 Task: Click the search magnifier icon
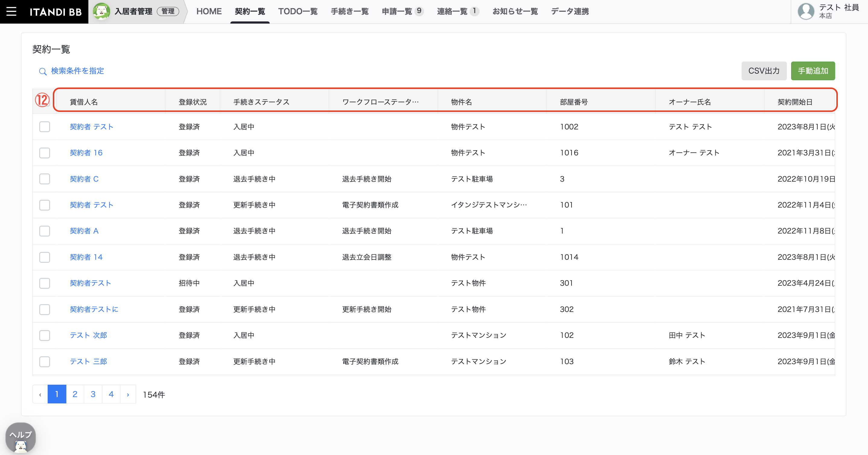pos(43,72)
